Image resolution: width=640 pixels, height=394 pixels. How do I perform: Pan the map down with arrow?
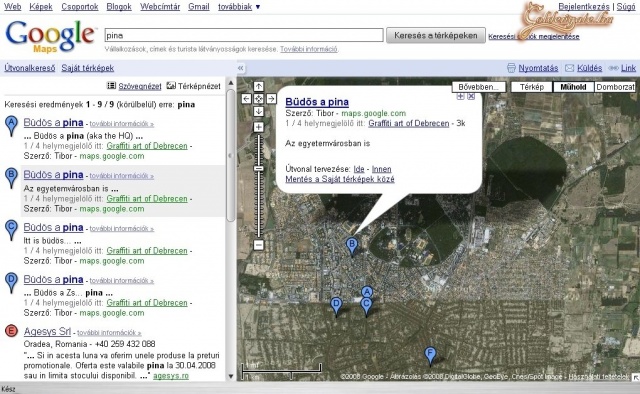259,111
